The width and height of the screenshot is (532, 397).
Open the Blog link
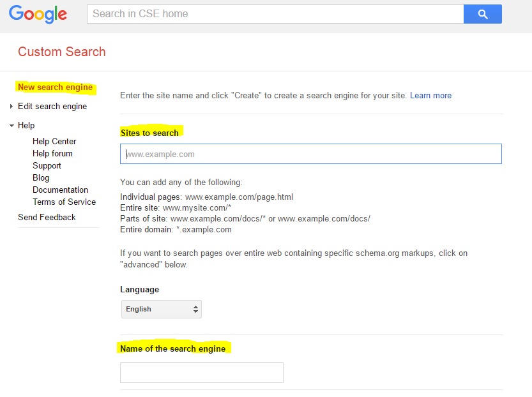(41, 178)
